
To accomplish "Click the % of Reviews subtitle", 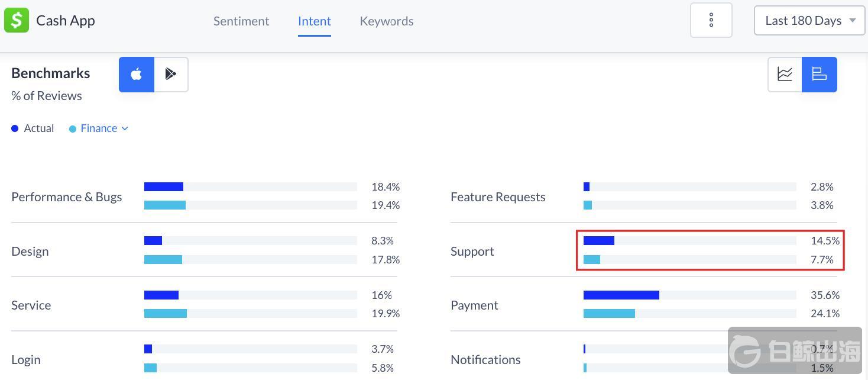I will 47,96.
